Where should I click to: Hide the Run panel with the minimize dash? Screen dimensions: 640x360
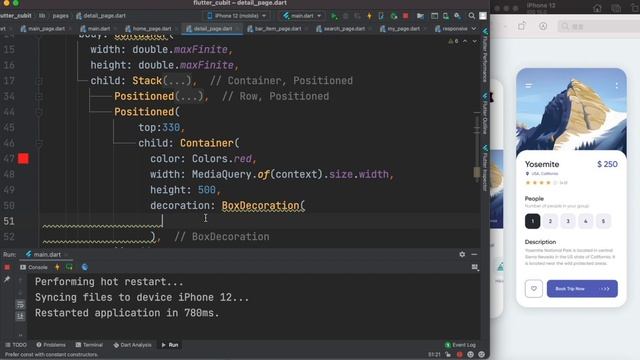[x=474, y=254]
